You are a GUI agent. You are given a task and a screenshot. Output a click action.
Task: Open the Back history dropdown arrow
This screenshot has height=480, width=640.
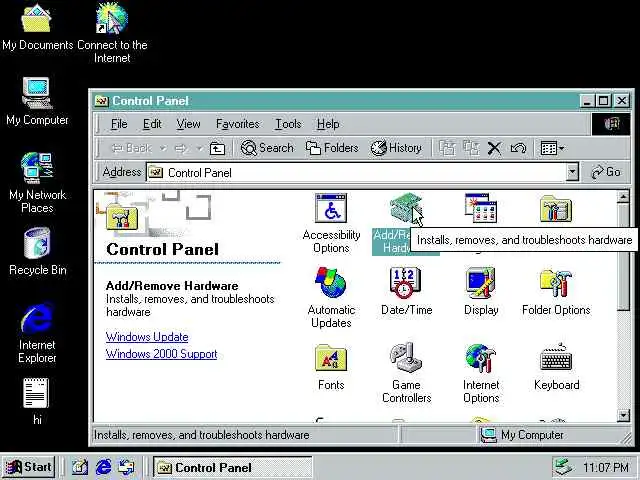coord(163,148)
